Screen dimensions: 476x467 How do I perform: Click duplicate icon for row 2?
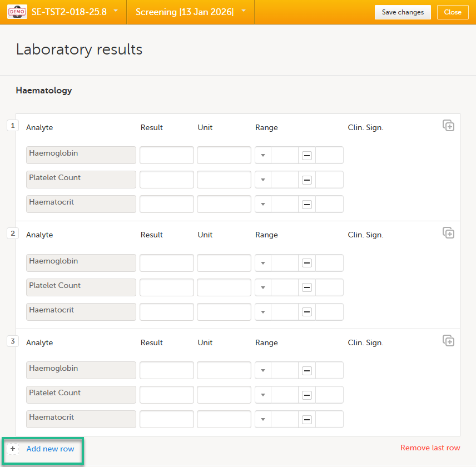pyautogui.click(x=448, y=233)
